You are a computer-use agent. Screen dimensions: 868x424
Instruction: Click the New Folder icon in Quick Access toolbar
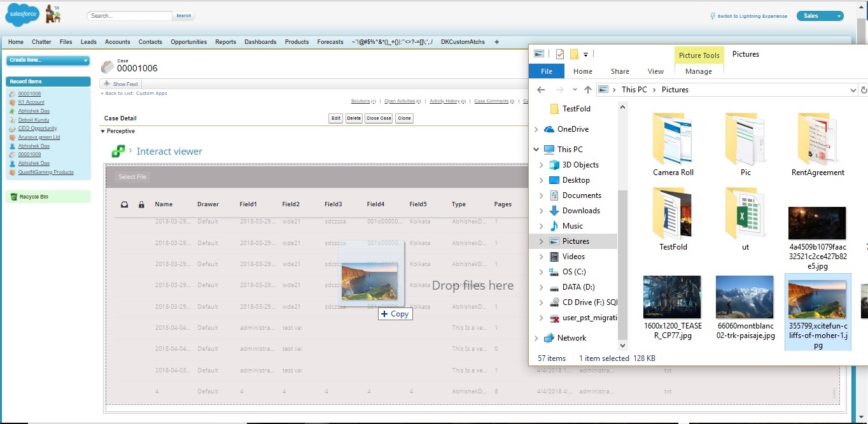[574, 53]
